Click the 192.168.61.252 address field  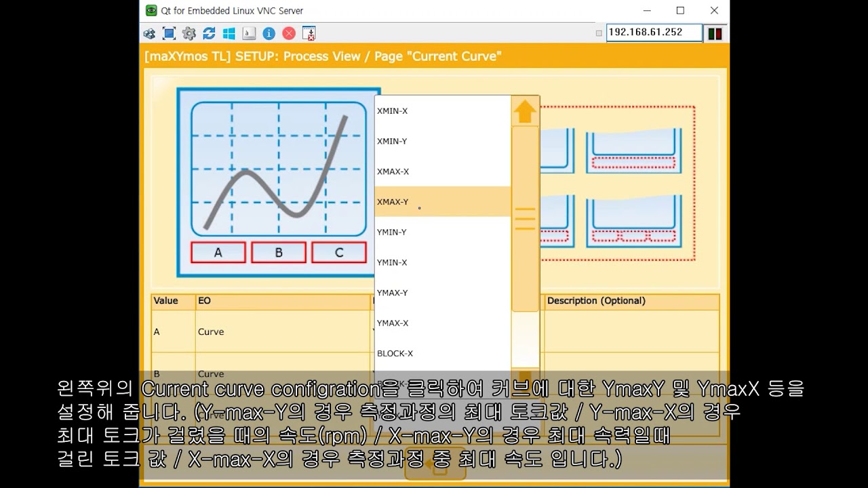coord(654,33)
